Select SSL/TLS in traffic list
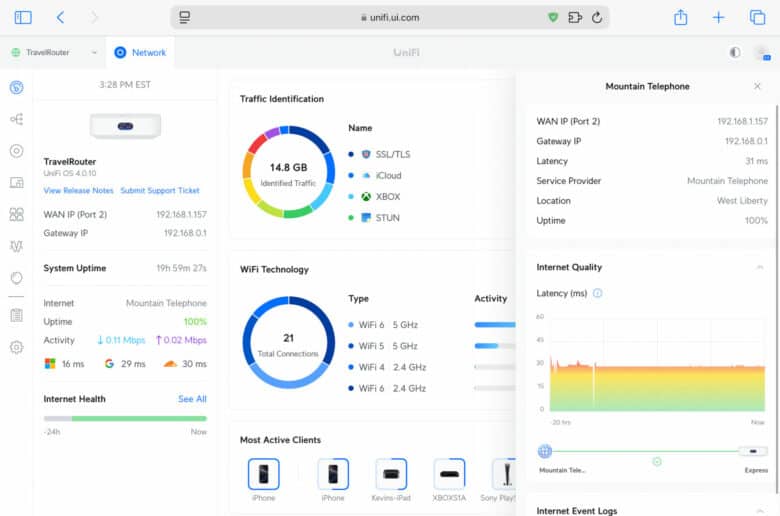The image size is (780, 516). tap(380, 154)
